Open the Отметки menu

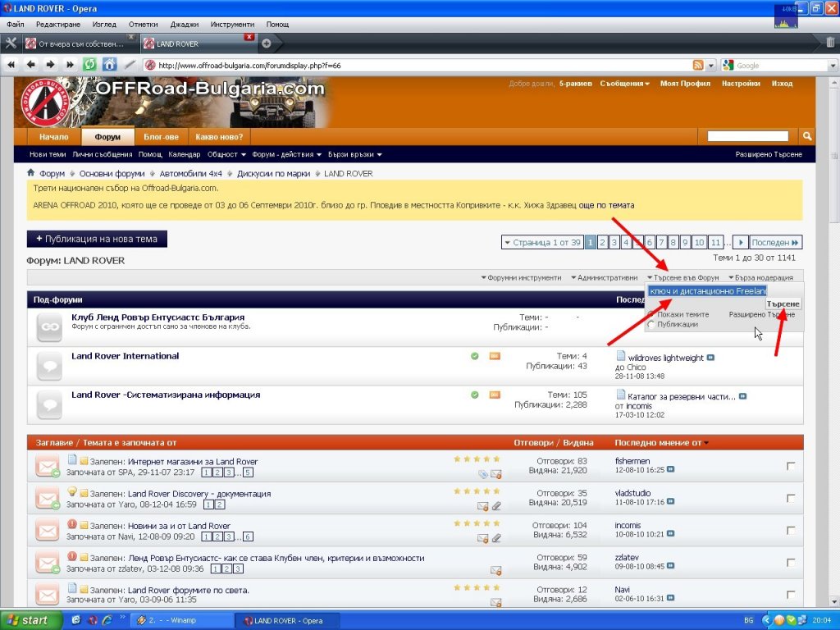143,24
